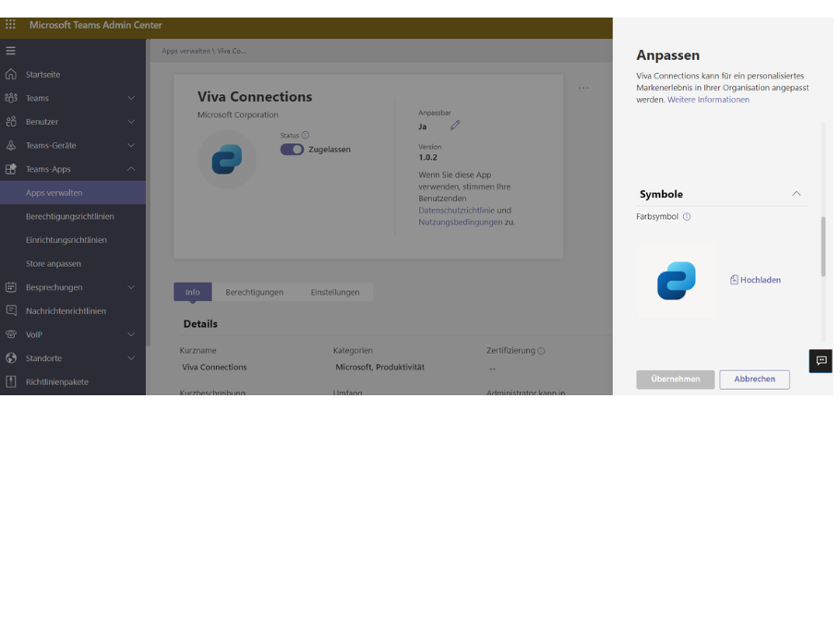The image size is (840, 628).
Task: Toggle the Zugelassen status switch
Action: 292,150
